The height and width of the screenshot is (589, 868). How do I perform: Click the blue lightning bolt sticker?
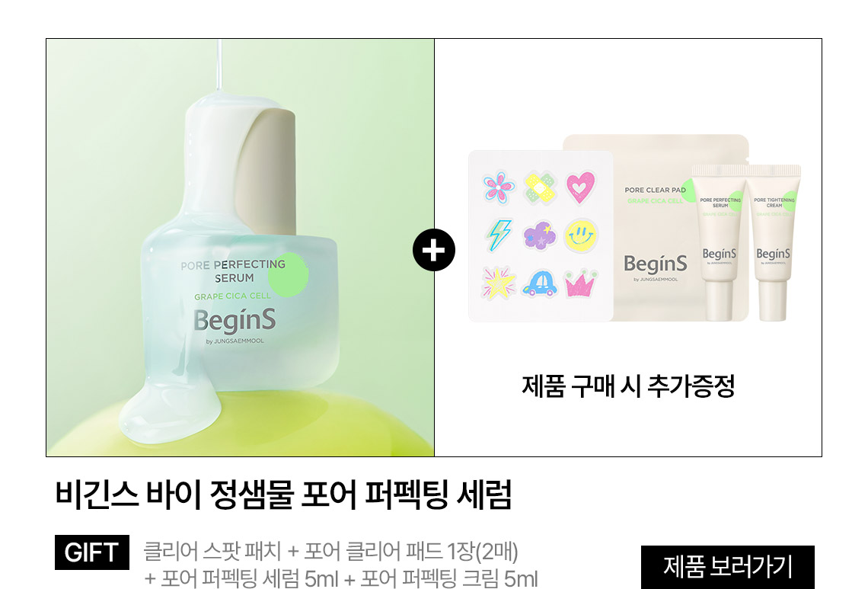tap(499, 235)
